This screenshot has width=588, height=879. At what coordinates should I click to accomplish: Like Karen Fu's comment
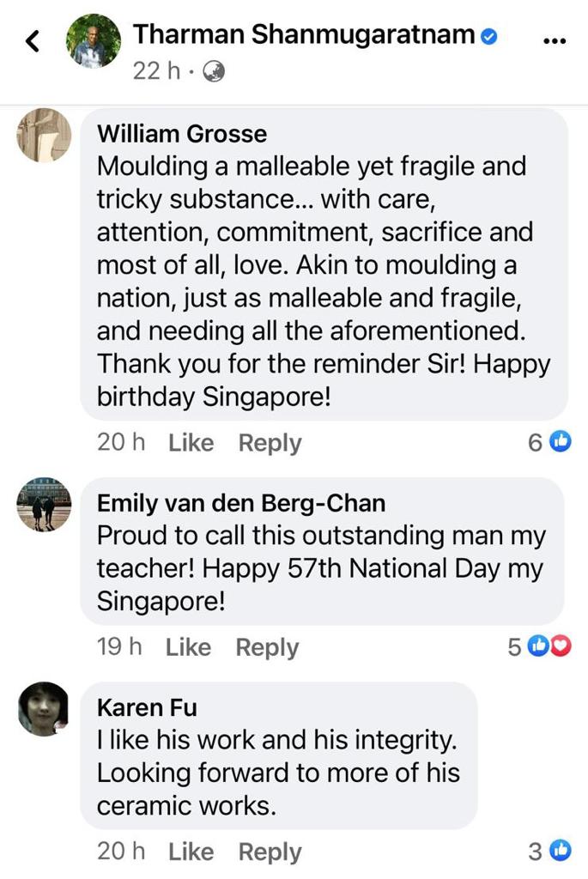191,852
